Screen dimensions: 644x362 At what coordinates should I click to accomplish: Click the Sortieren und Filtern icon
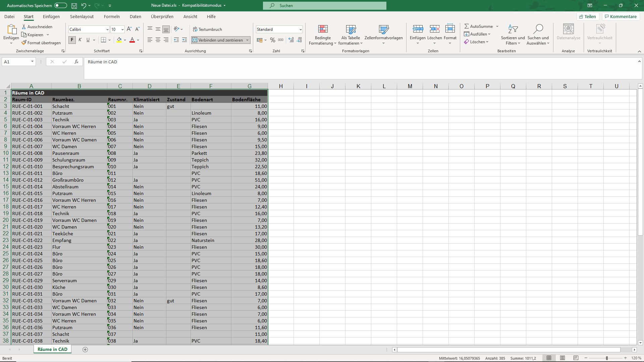click(513, 29)
